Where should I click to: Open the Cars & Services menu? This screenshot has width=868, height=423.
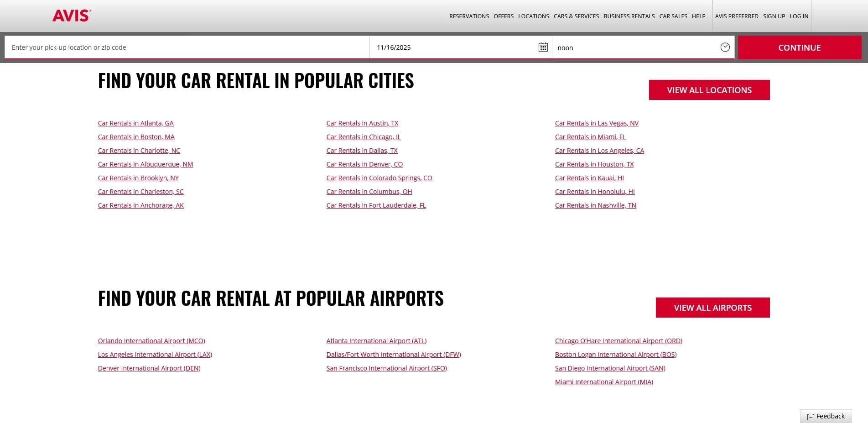[x=576, y=16]
